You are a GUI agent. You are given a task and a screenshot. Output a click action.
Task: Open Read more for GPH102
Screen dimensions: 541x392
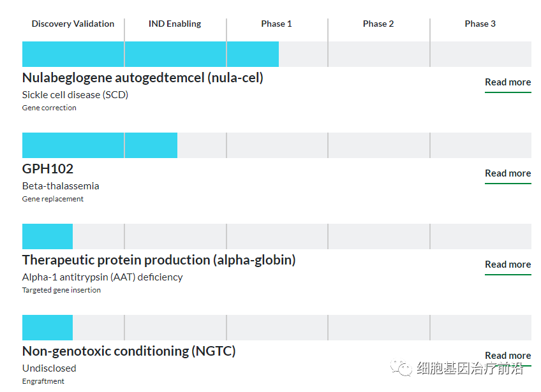pos(508,173)
